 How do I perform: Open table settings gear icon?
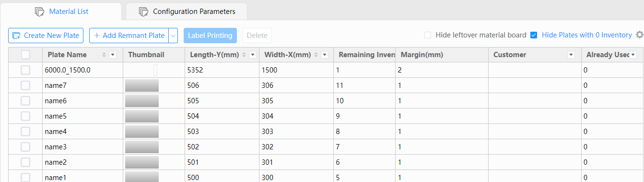tap(639, 35)
